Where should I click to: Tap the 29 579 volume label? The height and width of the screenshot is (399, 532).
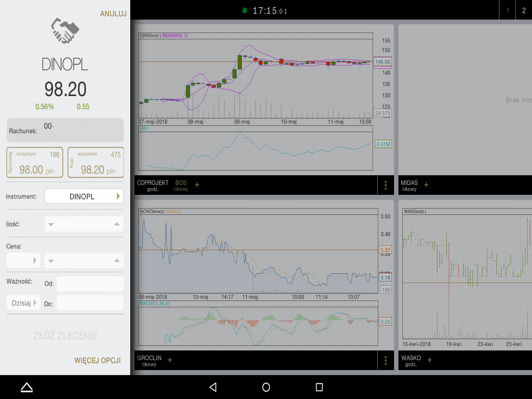coord(382,113)
